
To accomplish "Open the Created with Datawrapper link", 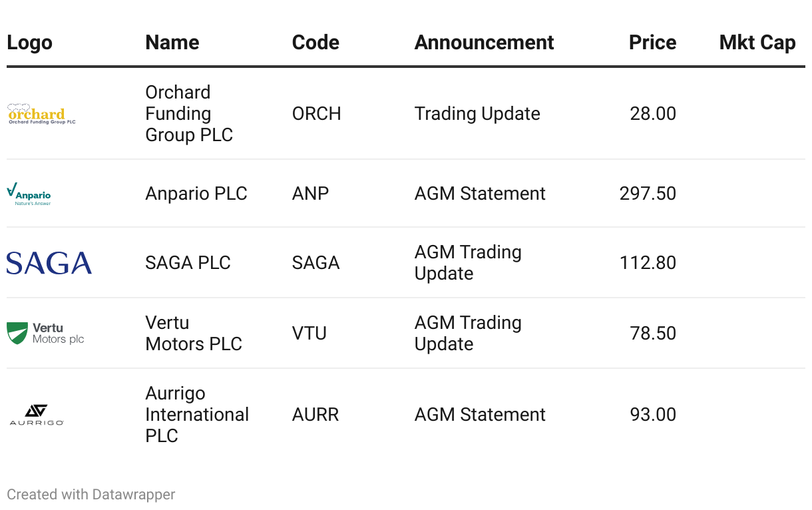I will pos(91,495).
